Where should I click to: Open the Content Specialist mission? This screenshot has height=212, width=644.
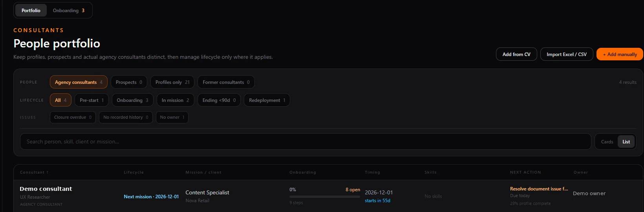click(207, 192)
